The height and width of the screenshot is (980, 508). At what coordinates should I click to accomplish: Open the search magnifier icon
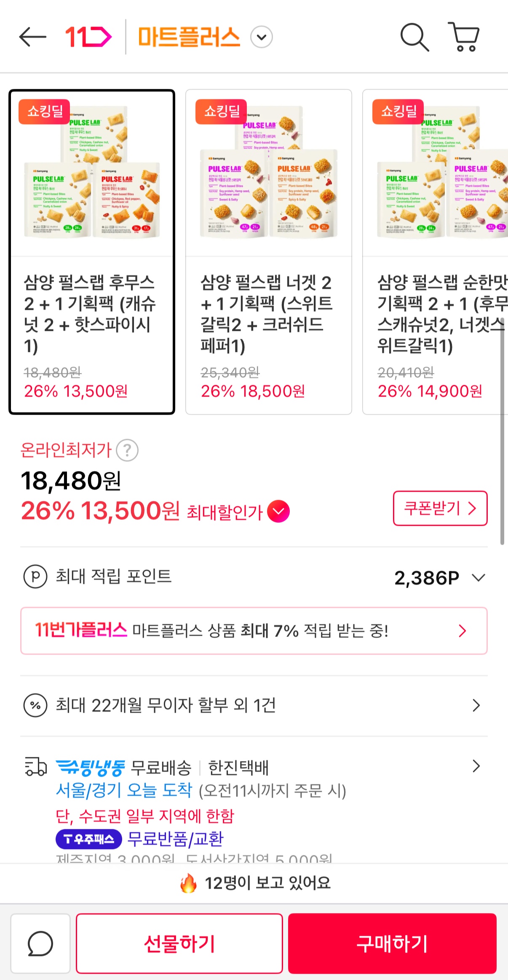click(414, 37)
